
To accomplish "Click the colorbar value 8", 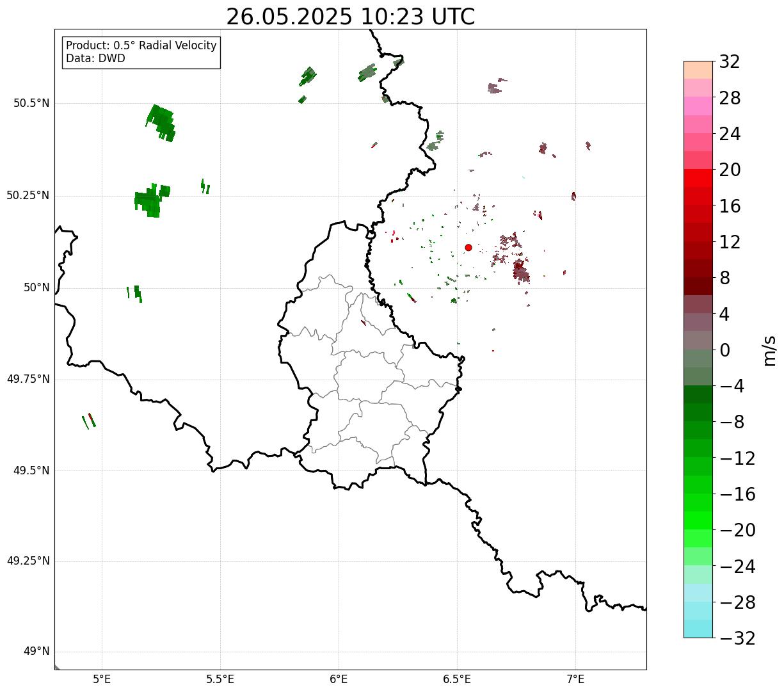I will pyautogui.click(x=724, y=278).
